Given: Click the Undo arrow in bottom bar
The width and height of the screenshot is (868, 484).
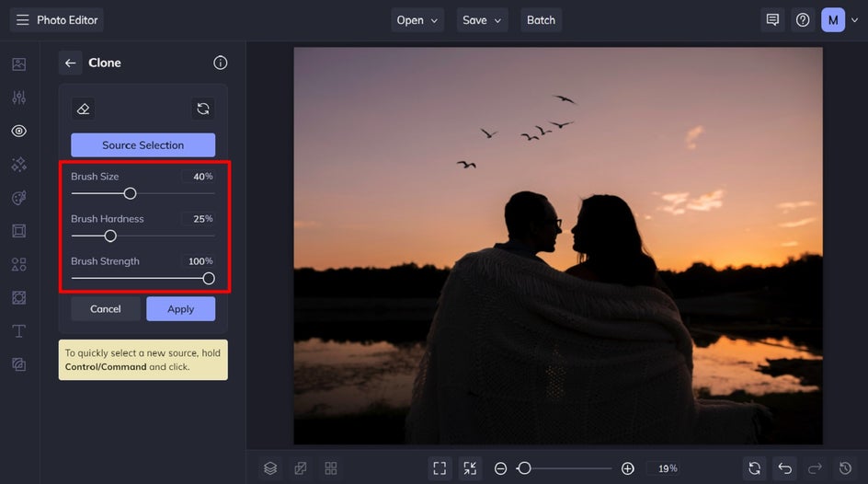Looking at the screenshot, I should tap(783, 468).
